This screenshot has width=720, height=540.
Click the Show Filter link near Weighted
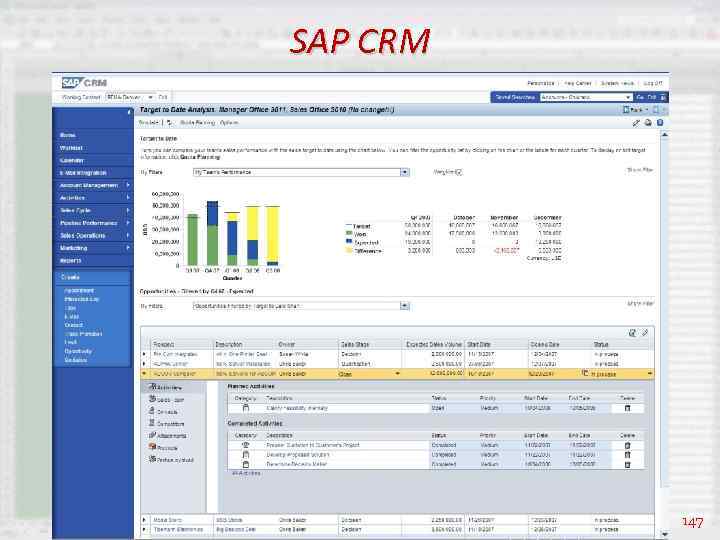(640, 170)
